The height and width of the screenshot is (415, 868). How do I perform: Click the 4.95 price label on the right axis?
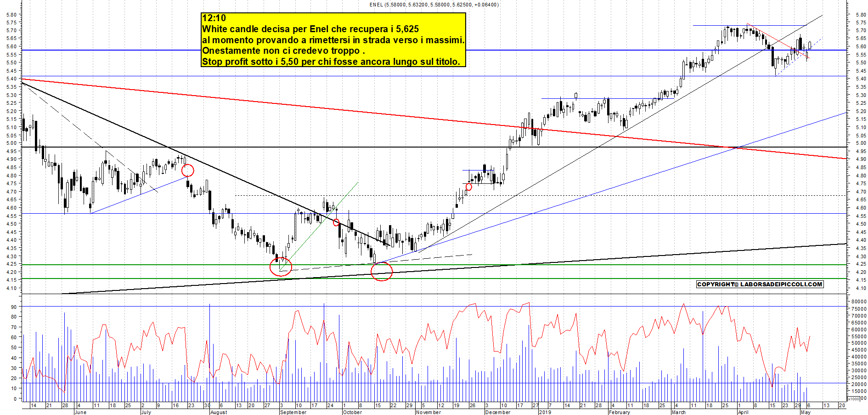(861, 151)
